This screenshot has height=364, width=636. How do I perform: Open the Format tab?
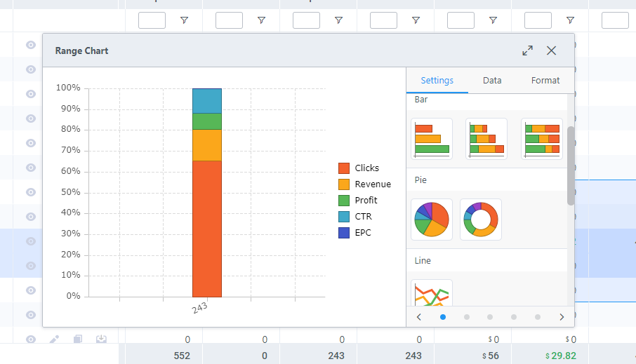[x=545, y=81]
